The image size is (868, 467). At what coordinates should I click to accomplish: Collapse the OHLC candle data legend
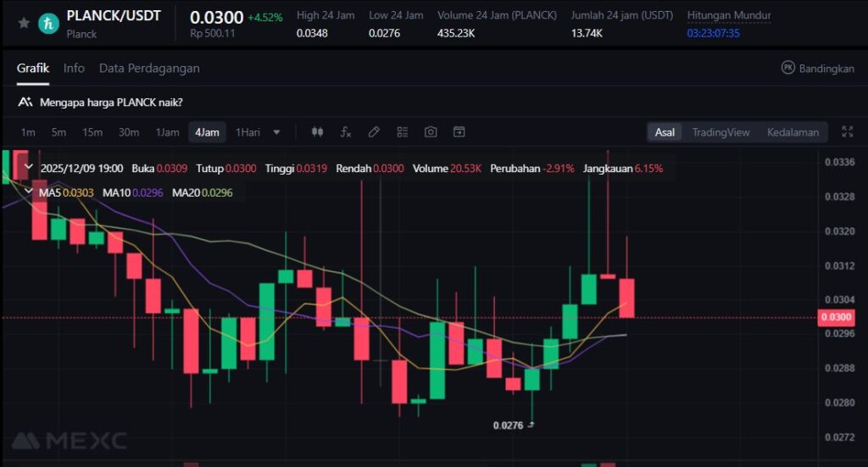[28, 168]
